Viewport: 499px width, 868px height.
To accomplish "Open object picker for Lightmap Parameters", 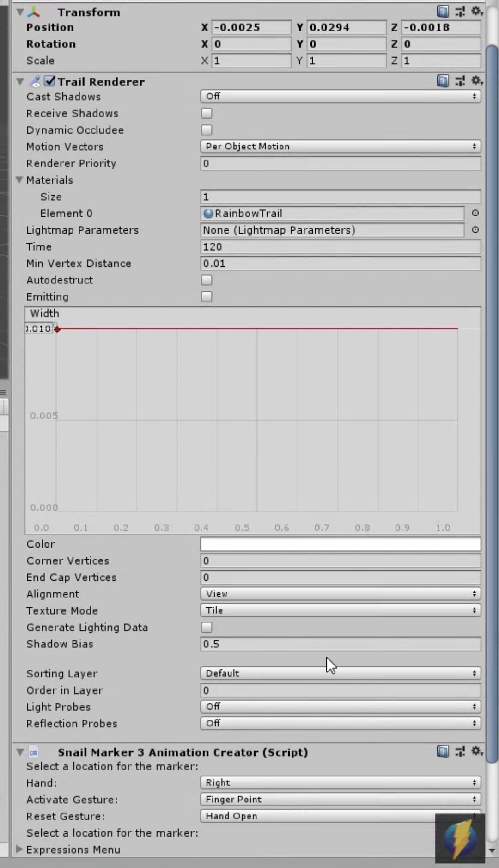I will pos(475,230).
